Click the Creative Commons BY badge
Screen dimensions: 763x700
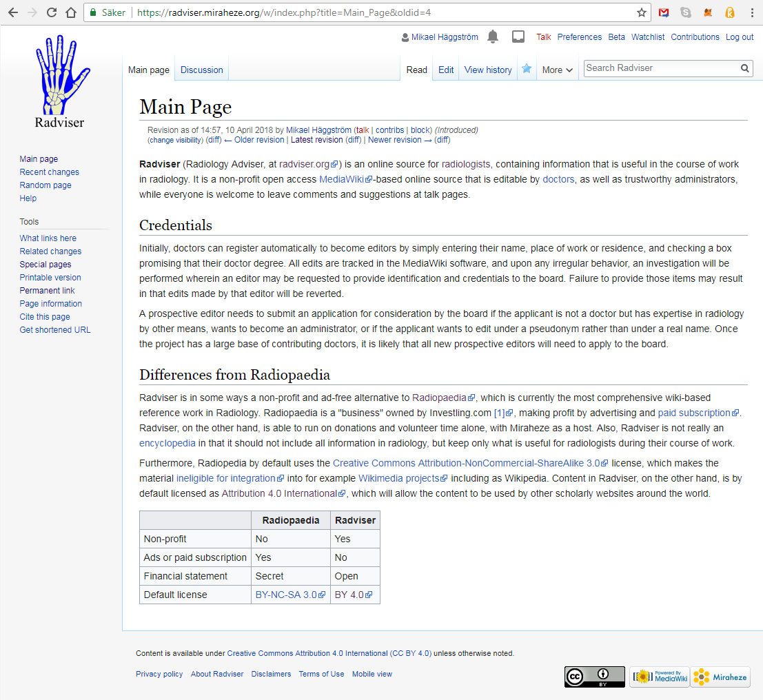(595, 677)
